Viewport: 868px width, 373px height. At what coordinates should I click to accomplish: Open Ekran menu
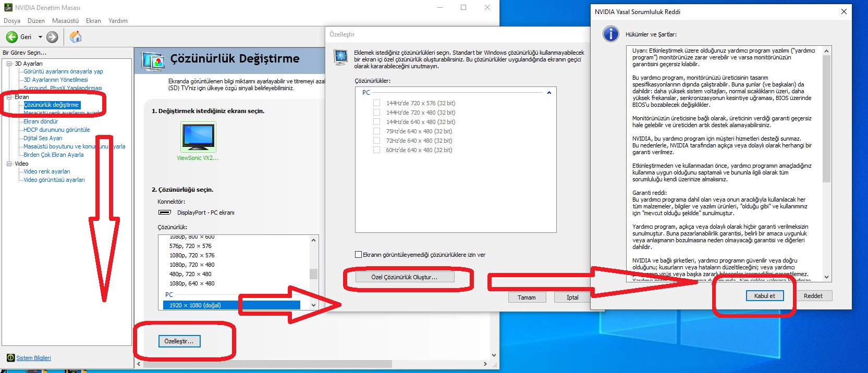coord(93,21)
